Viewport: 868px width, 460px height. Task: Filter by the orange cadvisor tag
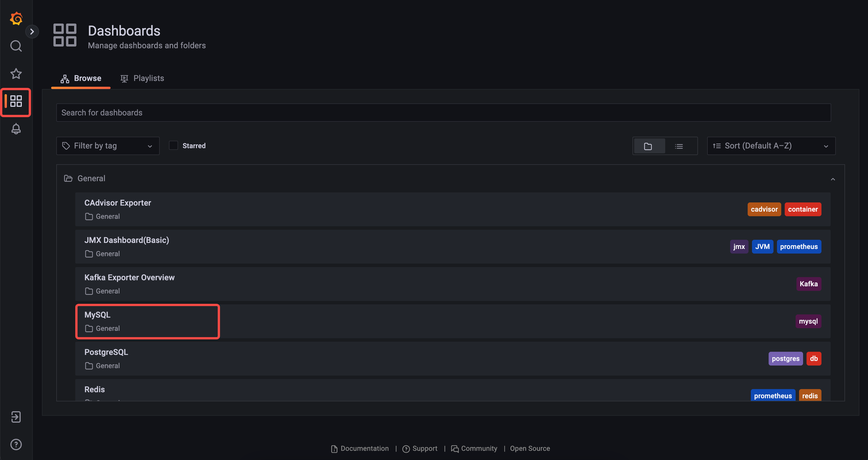(764, 209)
